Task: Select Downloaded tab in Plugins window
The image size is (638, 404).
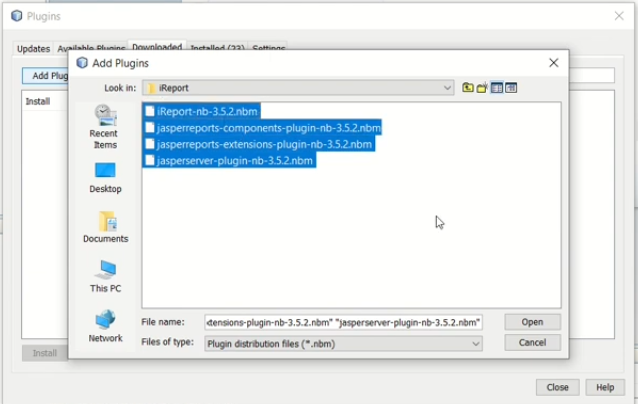Action: 157,46
